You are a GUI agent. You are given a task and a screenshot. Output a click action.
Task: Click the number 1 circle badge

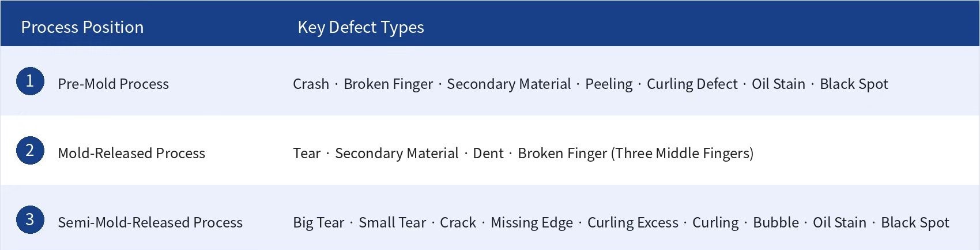30,81
